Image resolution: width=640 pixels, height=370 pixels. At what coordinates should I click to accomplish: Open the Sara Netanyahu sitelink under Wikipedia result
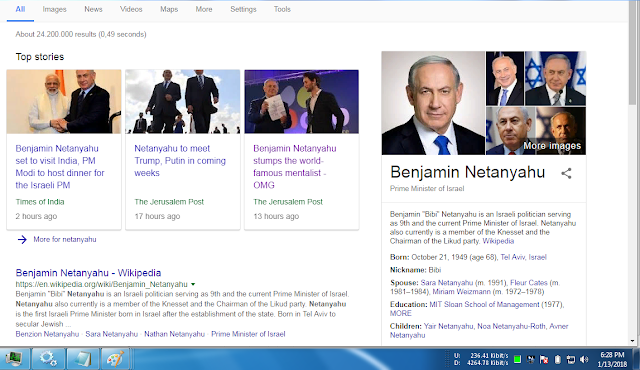coord(111,334)
